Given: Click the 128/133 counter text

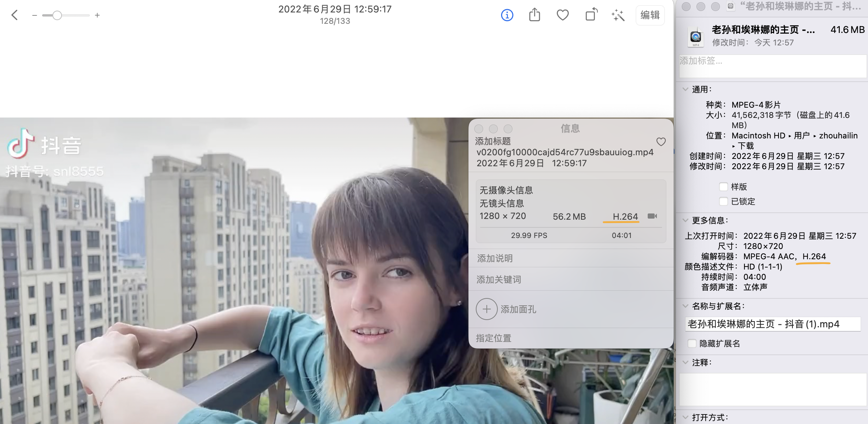Looking at the screenshot, I should (335, 21).
